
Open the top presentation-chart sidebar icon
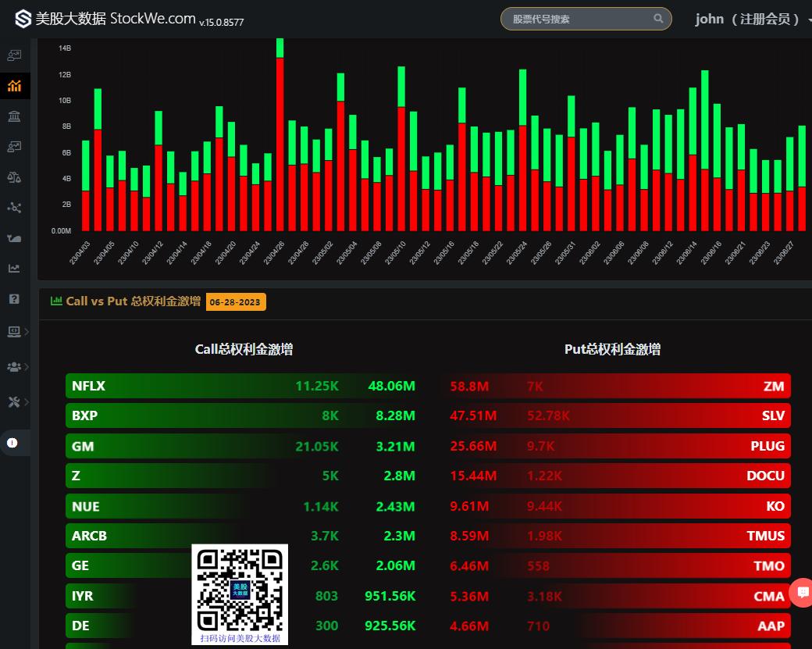15,55
